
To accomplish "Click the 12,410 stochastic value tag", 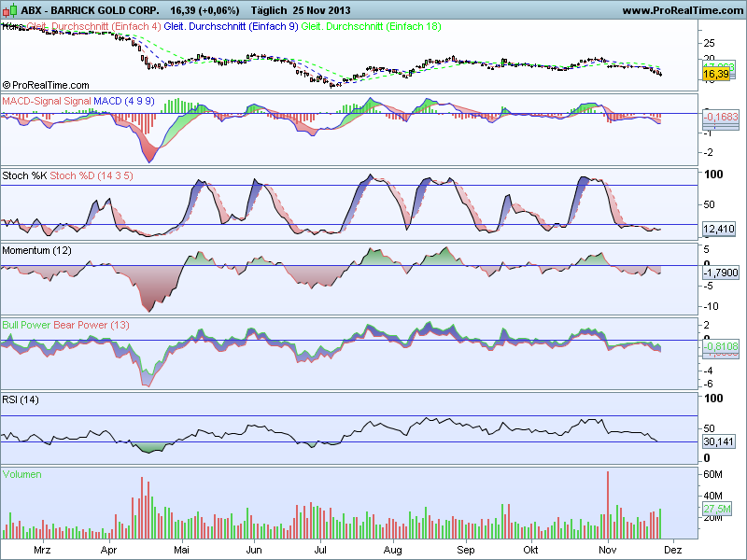I will click(719, 230).
